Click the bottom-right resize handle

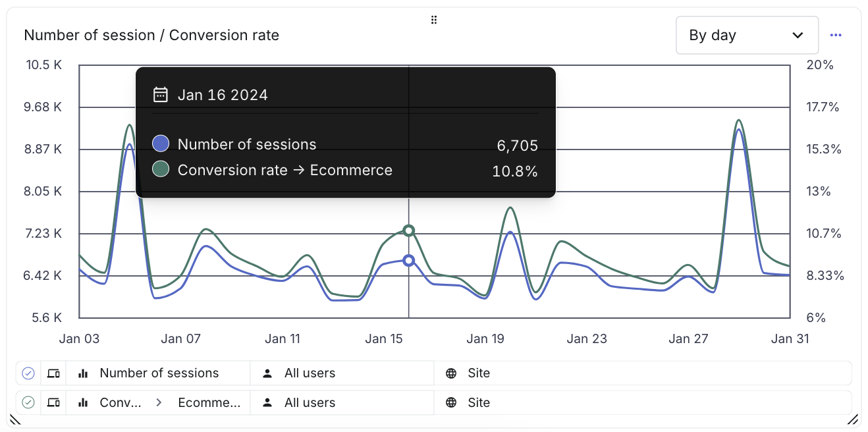point(852,419)
